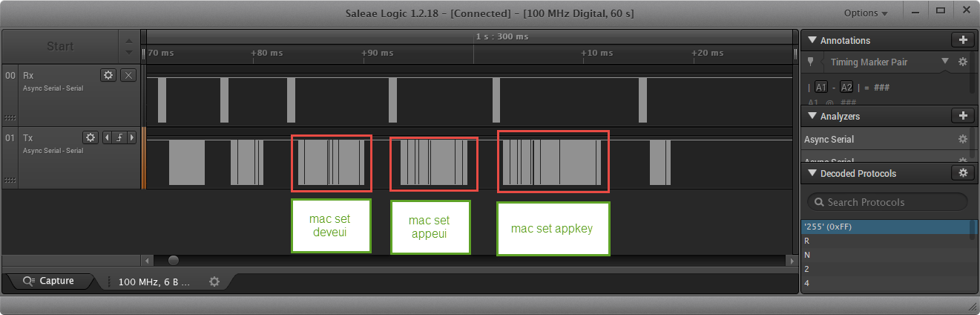This screenshot has height=315, width=980.
Task: Click the 1 s : 300 ms time header
Action: click(x=502, y=36)
